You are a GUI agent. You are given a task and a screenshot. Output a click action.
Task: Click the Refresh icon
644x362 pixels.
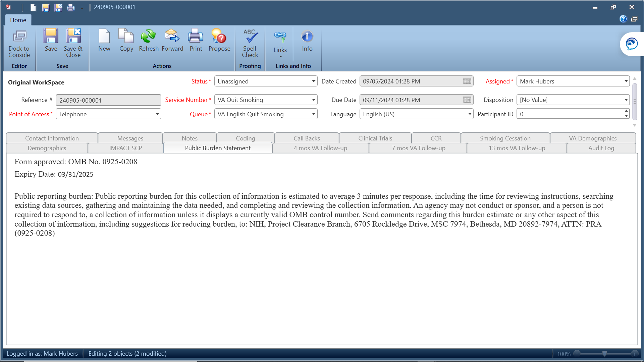149,37
